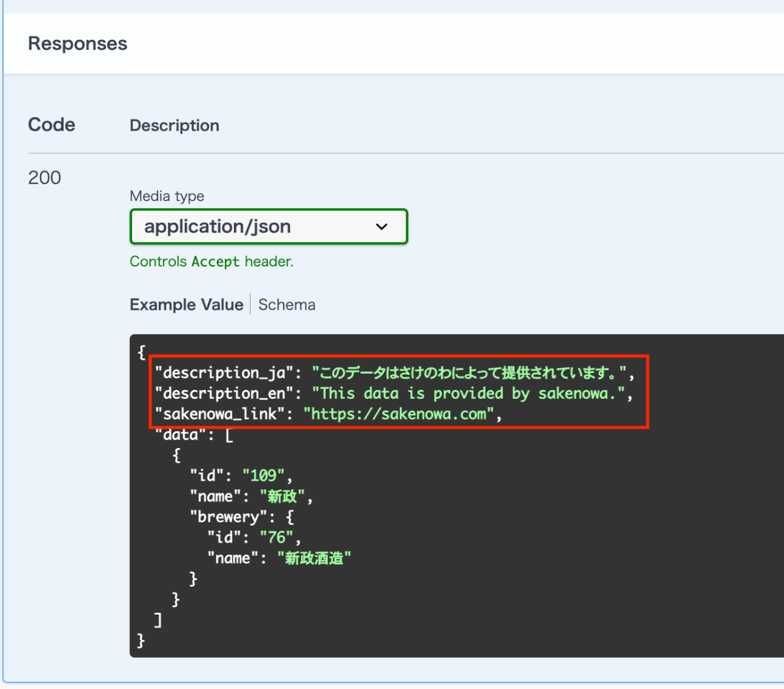Click the "https://sakenowa.com" value in JSON
The width and height of the screenshot is (784, 689).
coord(399,414)
